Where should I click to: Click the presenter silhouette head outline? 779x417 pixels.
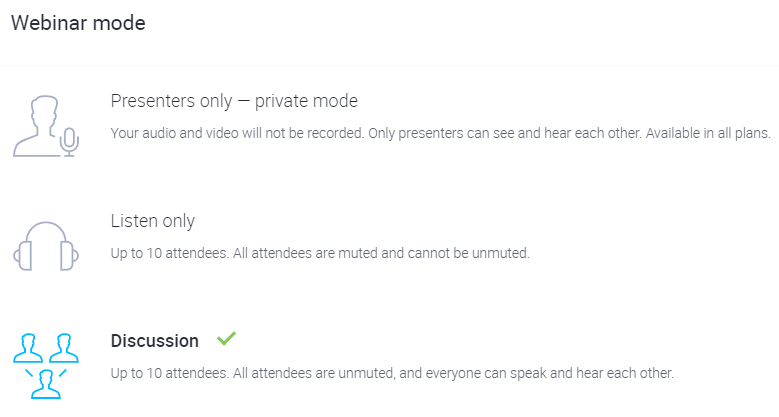click(44, 112)
